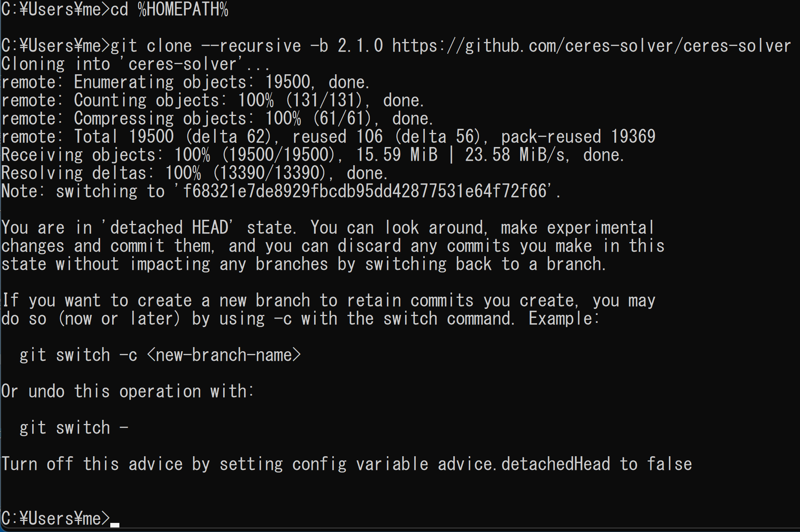The image size is (800, 532).
Task: Click the bottom 'C:¥Users¥me>' prompt text
Action: pyautogui.click(x=56, y=519)
